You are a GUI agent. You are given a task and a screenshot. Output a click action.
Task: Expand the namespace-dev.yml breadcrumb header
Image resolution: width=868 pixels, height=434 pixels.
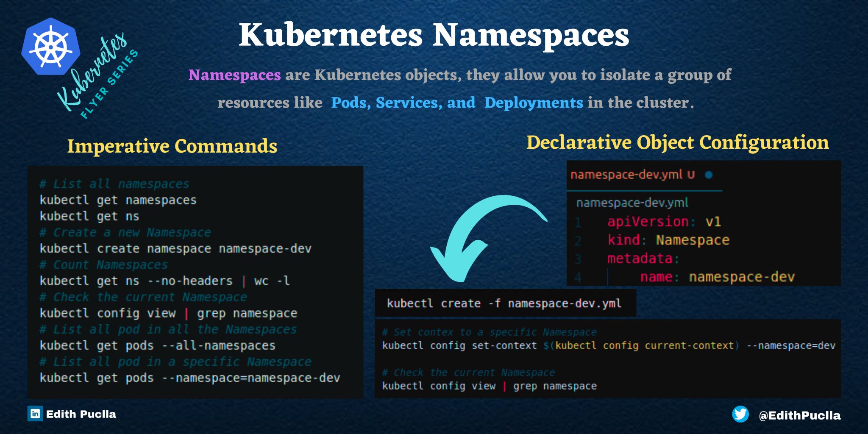tap(632, 203)
